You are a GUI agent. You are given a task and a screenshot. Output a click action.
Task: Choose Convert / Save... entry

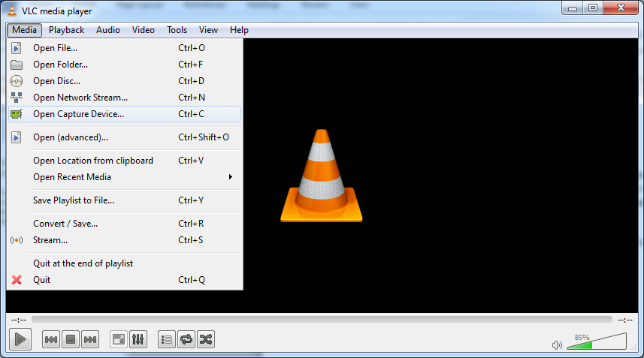click(125, 224)
